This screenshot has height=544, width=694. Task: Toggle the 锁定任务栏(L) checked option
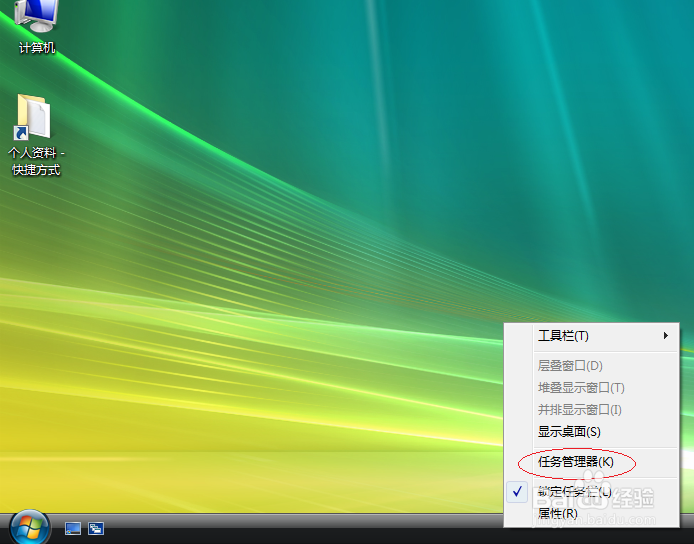pyautogui.click(x=591, y=492)
